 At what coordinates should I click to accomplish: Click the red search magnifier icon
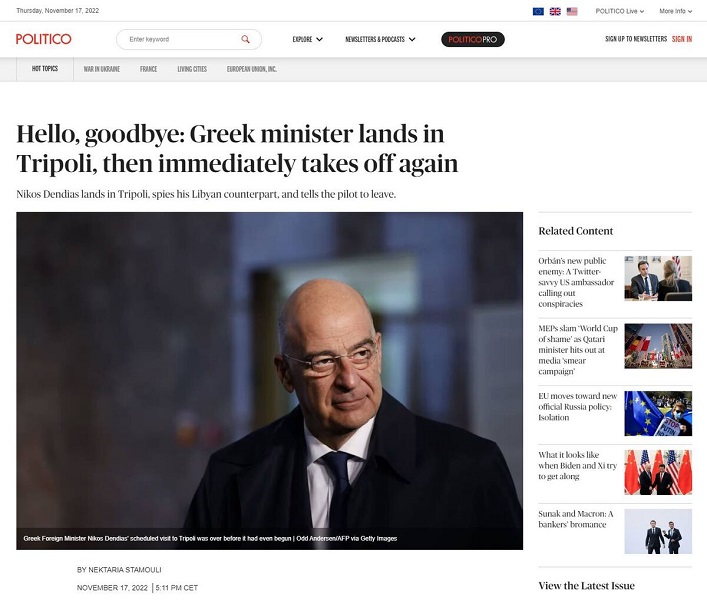tap(245, 39)
